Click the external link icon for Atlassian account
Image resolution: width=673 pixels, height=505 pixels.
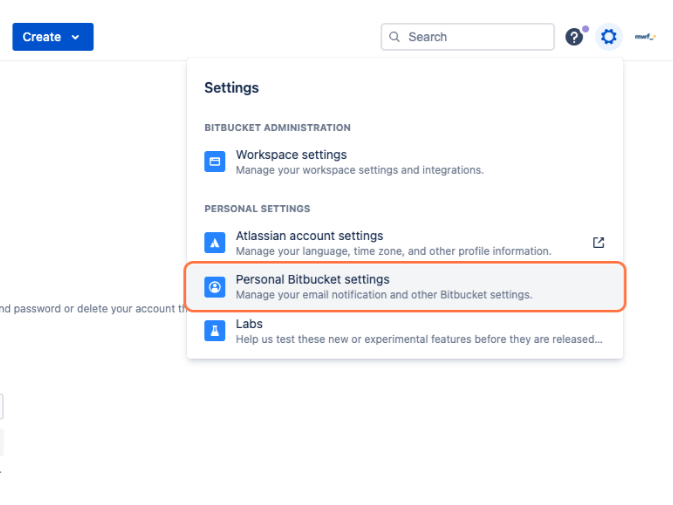click(x=599, y=242)
